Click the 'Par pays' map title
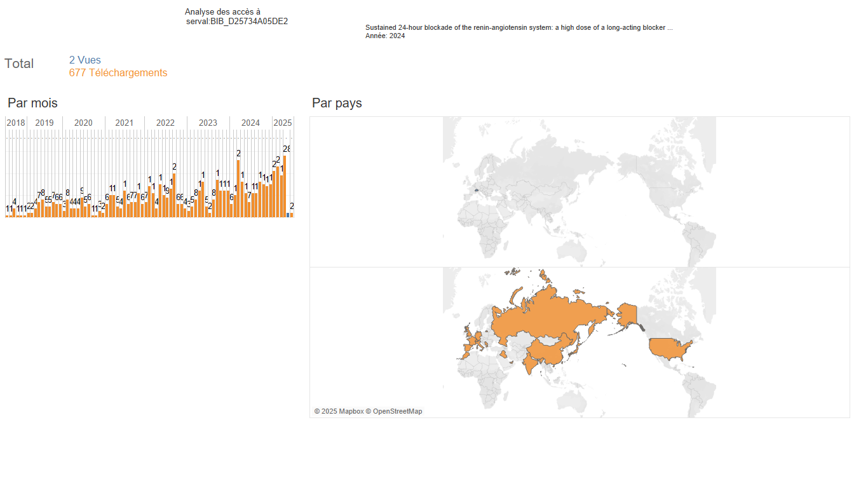This screenshot has width=868, height=488. [x=337, y=103]
